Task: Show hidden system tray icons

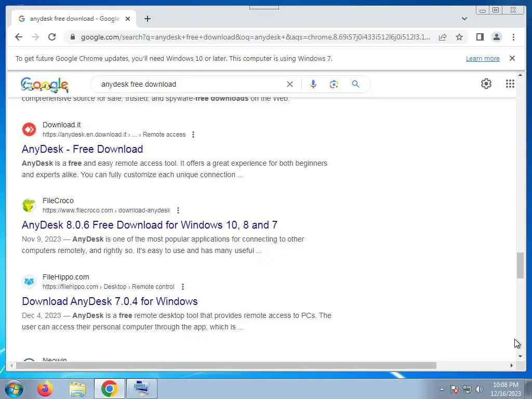Action: (442, 389)
